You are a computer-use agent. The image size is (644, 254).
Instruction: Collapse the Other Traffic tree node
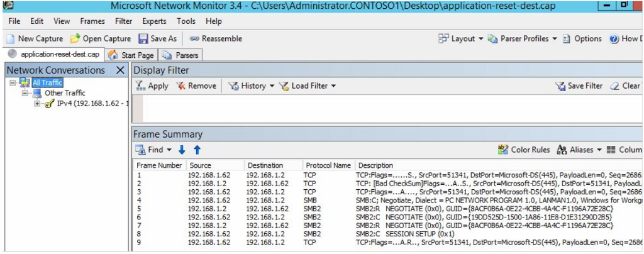25,93
